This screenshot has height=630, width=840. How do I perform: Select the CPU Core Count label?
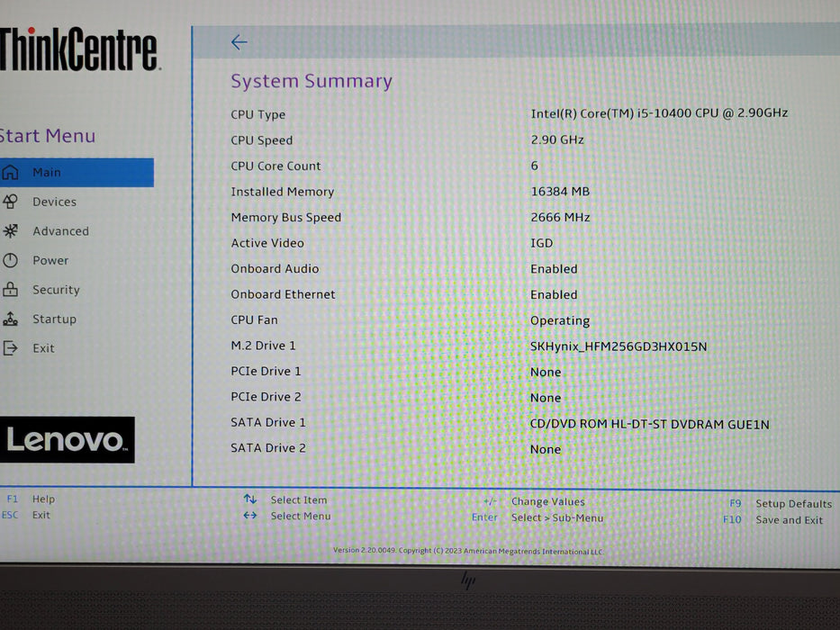(275, 166)
